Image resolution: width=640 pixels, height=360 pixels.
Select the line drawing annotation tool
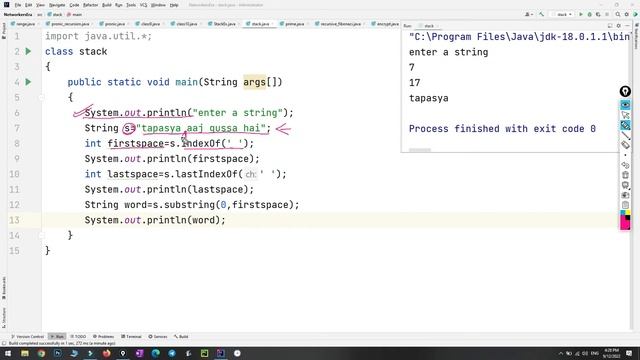point(625,135)
